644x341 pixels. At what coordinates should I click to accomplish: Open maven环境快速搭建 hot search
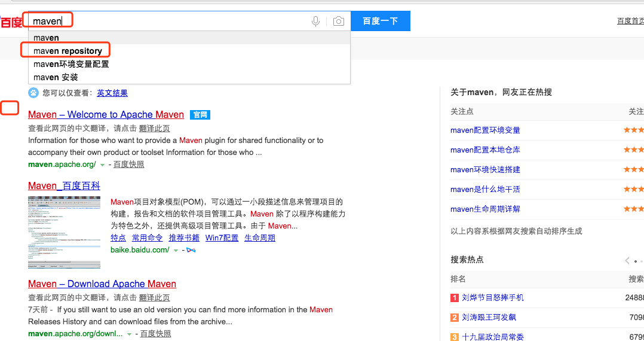click(x=485, y=170)
